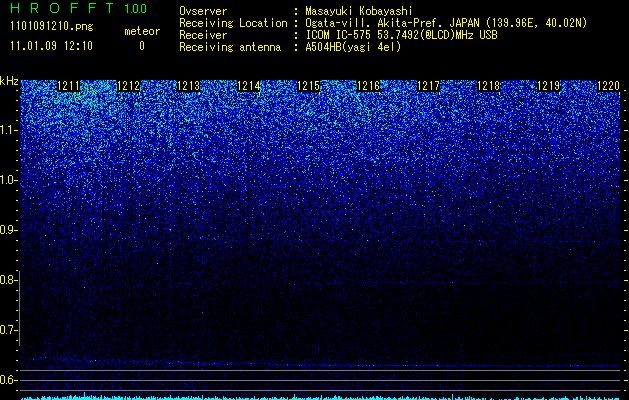
Task: Click the 1.0 frequency axis label
Action: (7, 181)
